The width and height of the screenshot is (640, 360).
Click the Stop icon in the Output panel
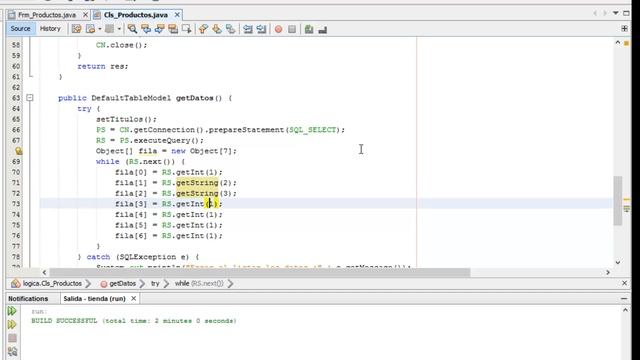pos(12,338)
